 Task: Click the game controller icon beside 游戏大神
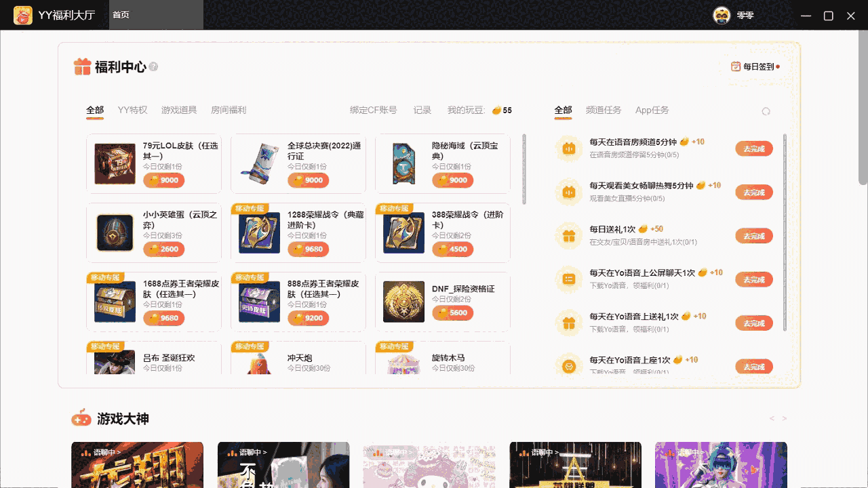pos(82,418)
